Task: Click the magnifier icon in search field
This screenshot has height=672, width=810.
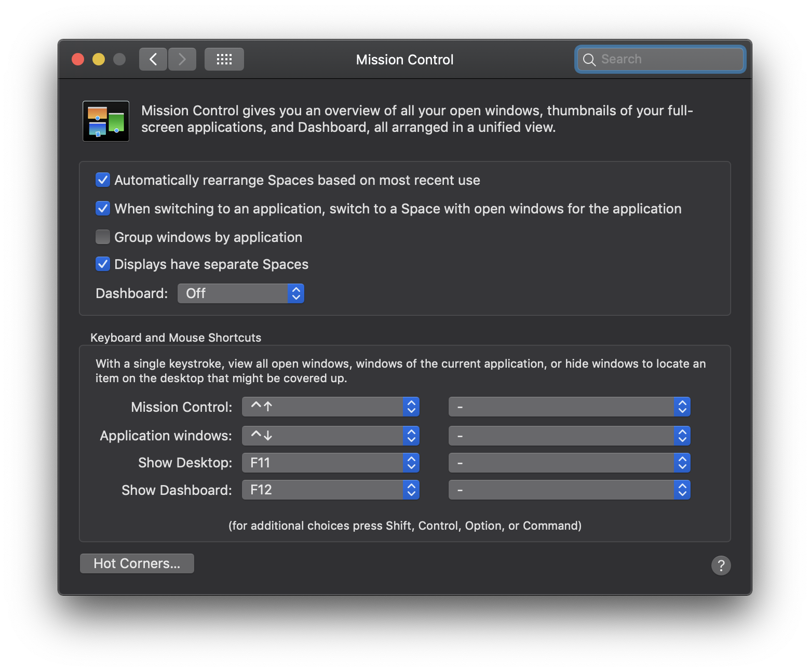Action: [x=589, y=60]
